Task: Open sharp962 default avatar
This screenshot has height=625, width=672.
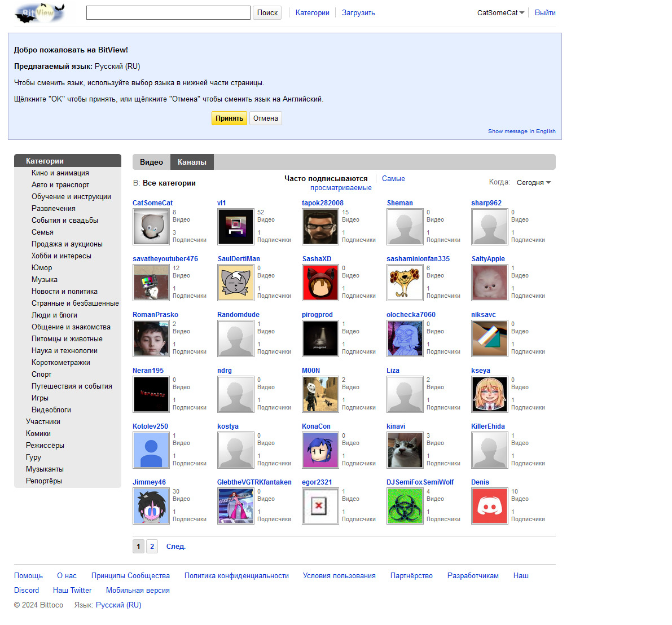Action: point(489,227)
